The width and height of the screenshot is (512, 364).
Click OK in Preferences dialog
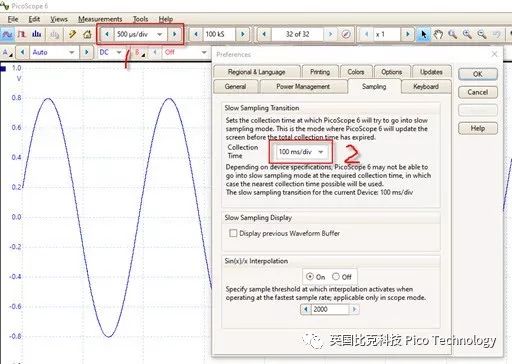pos(478,74)
